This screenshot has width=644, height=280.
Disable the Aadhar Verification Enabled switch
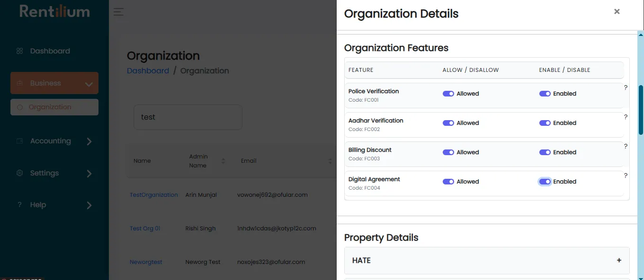click(x=545, y=123)
